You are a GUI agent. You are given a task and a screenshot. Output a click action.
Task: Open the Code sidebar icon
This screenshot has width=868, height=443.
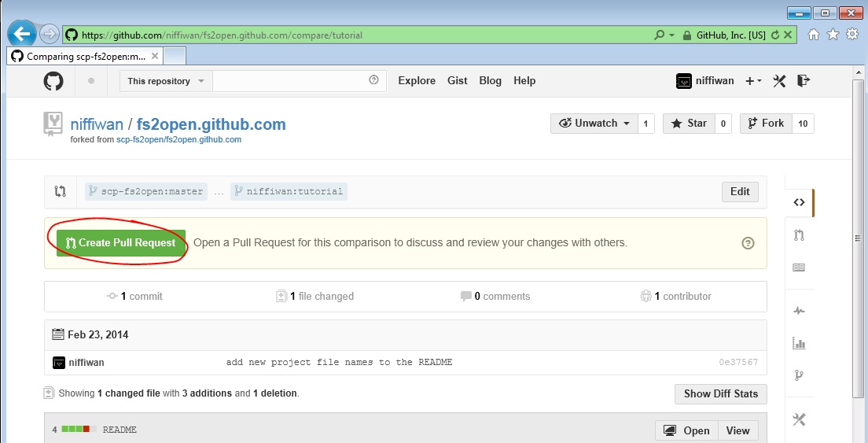(x=799, y=202)
